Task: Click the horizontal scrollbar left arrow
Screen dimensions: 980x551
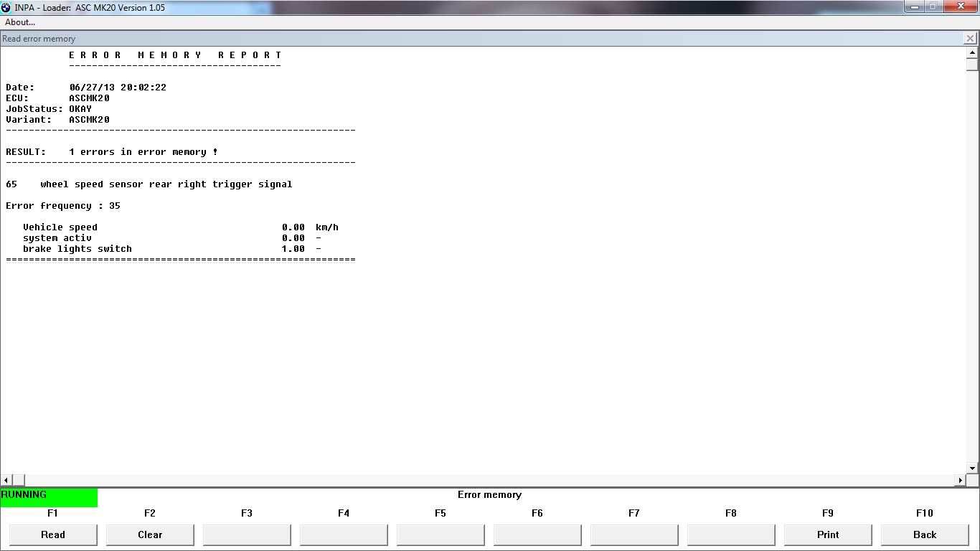Action: pos(6,480)
